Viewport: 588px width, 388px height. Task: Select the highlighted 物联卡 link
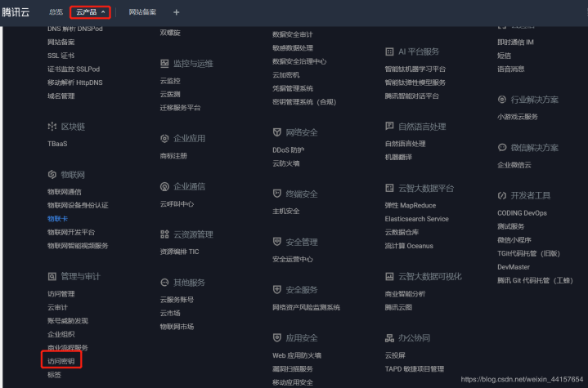pos(58,219)
